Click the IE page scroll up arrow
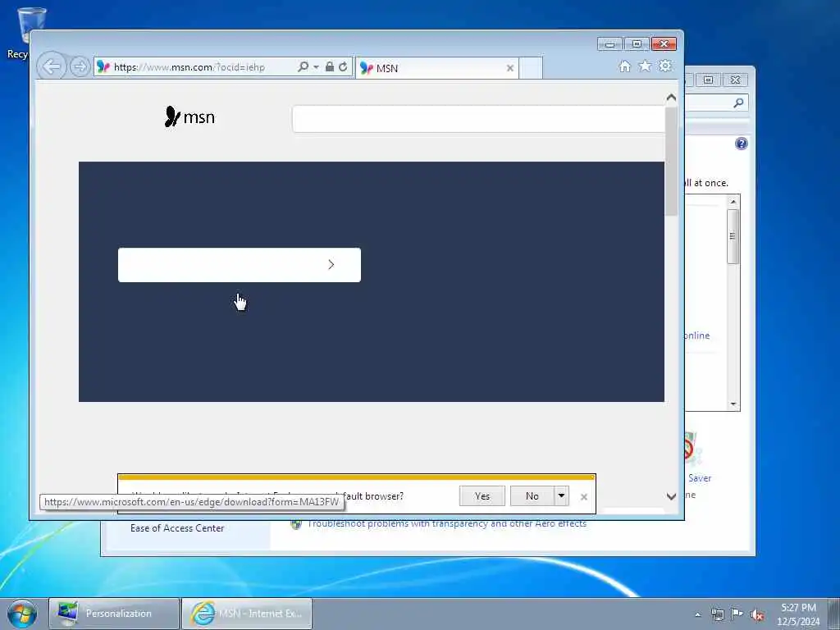The width and height of the screenshot is (840, 630). pos(671,98)
